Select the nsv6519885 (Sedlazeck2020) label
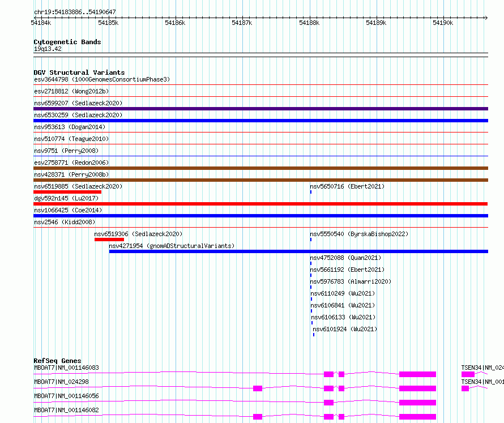This screenshot has height=423, width=504. (78, 186)
